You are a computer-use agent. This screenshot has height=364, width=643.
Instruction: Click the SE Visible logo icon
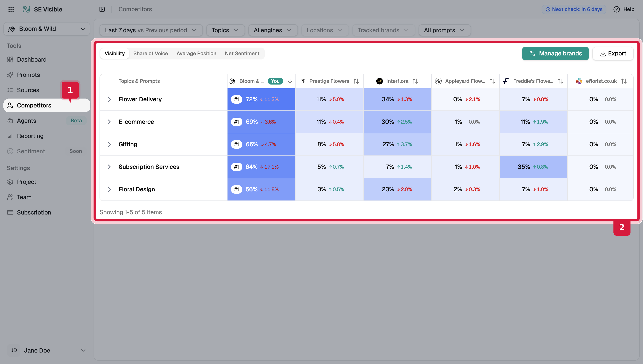point(26,9)
